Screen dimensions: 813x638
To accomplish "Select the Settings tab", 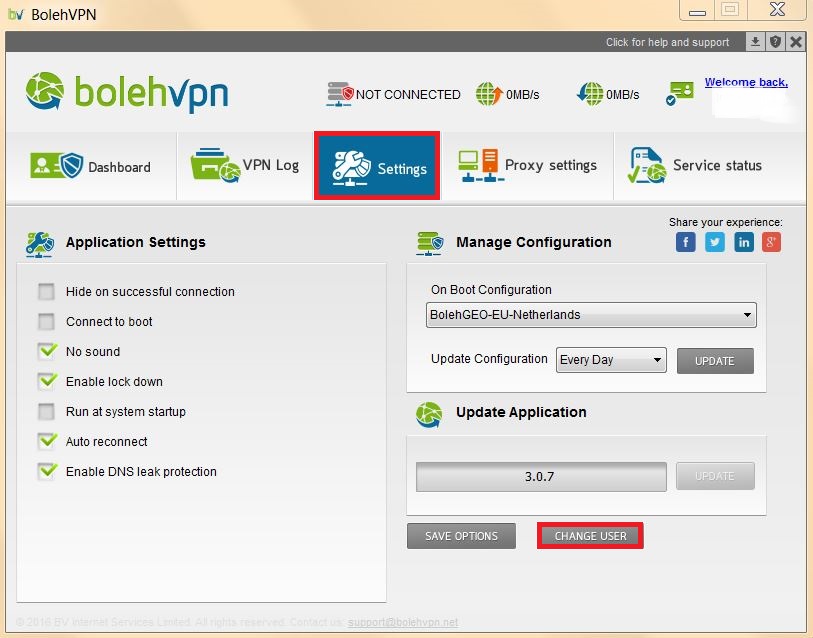I will coord(377,166).
